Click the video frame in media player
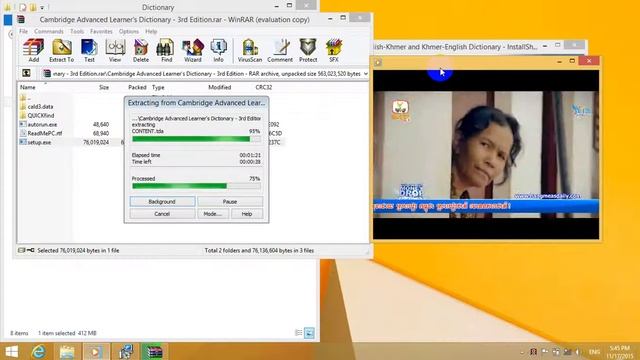Image resolution: width=640 pixels, height=360 pixels. 486,154
